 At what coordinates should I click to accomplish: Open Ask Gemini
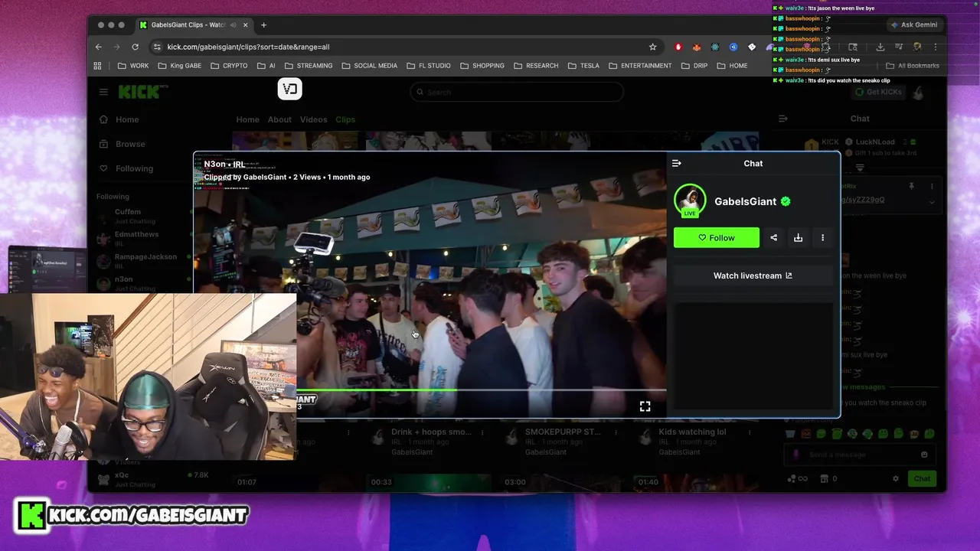click(913, 25)
